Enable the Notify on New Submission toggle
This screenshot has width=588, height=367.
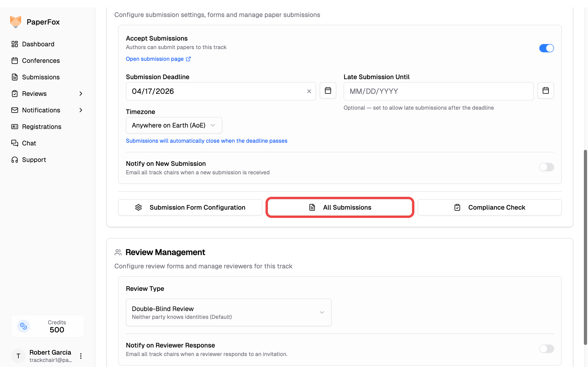tap(546, 167)
